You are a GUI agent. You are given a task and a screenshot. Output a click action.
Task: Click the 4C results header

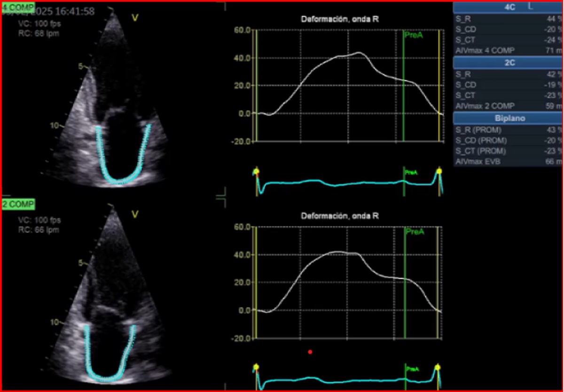[508, 7]
